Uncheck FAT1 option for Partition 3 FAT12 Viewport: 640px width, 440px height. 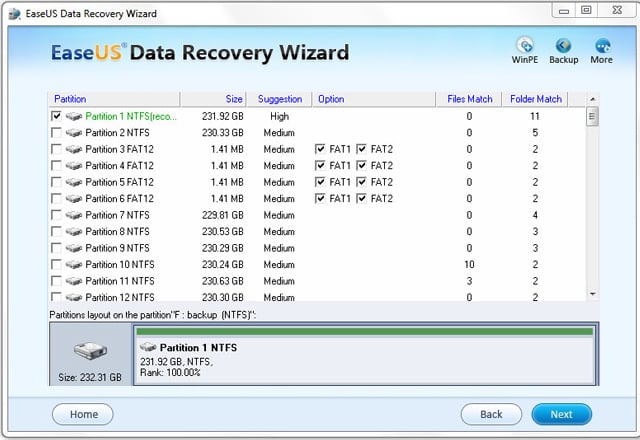coord(320,149)
